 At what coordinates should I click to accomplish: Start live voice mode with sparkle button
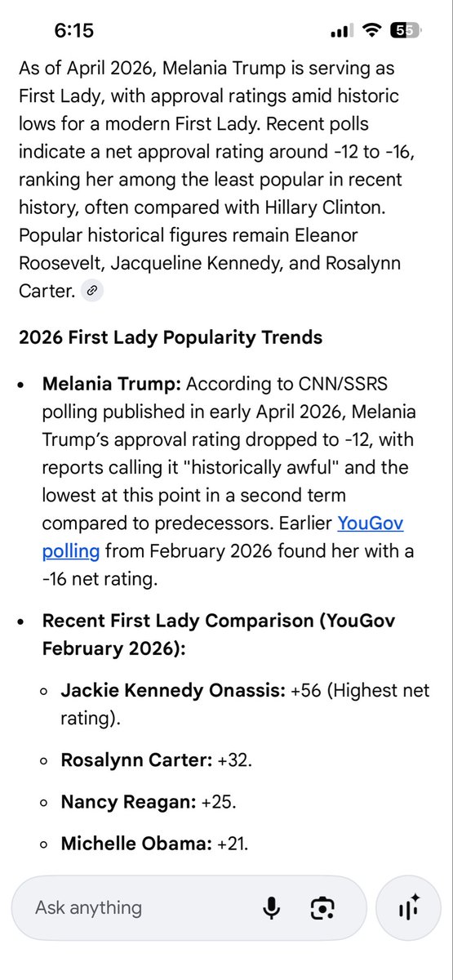tap(409, 908)
